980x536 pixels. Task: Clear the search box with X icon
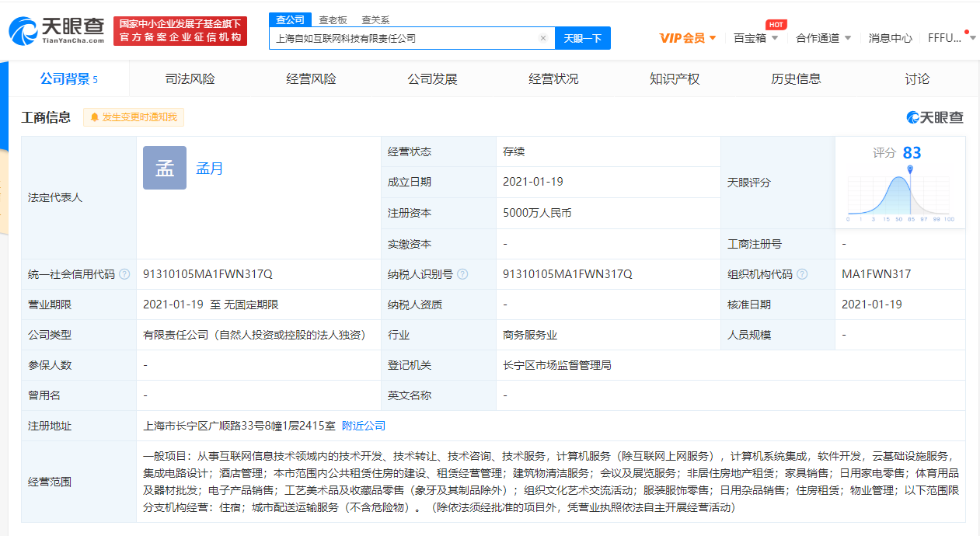click(x=542, y=38)
